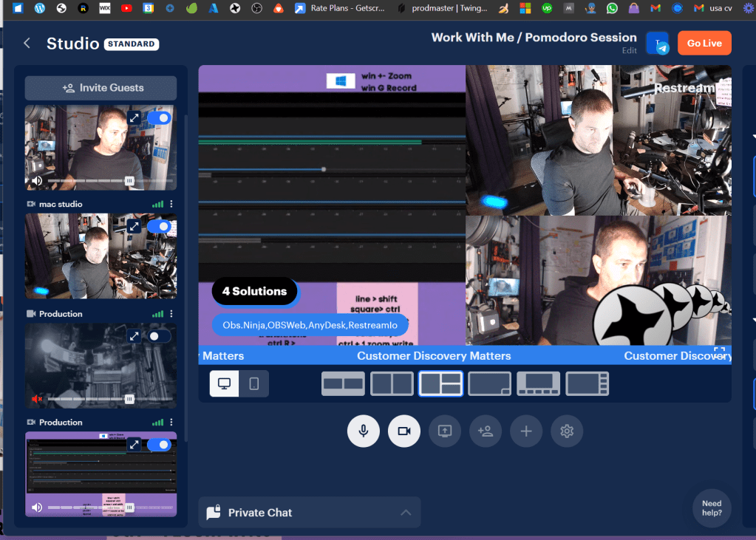Open three-dot menu next to mac studio

171,204
